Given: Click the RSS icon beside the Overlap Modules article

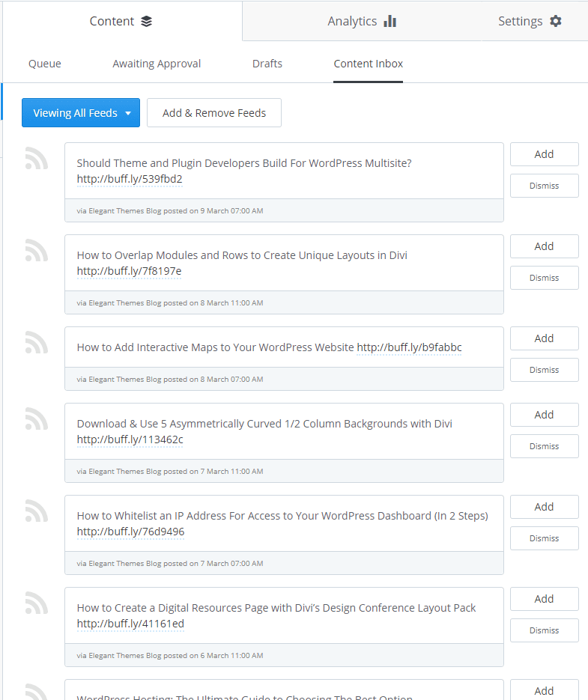Looking at the screenshot, I should [x=36, y=251].
